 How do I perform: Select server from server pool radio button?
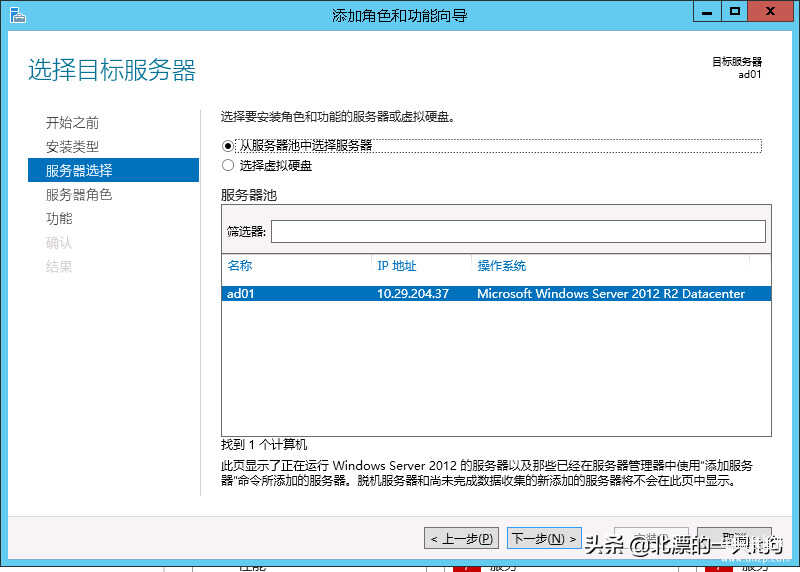(228, 146)
